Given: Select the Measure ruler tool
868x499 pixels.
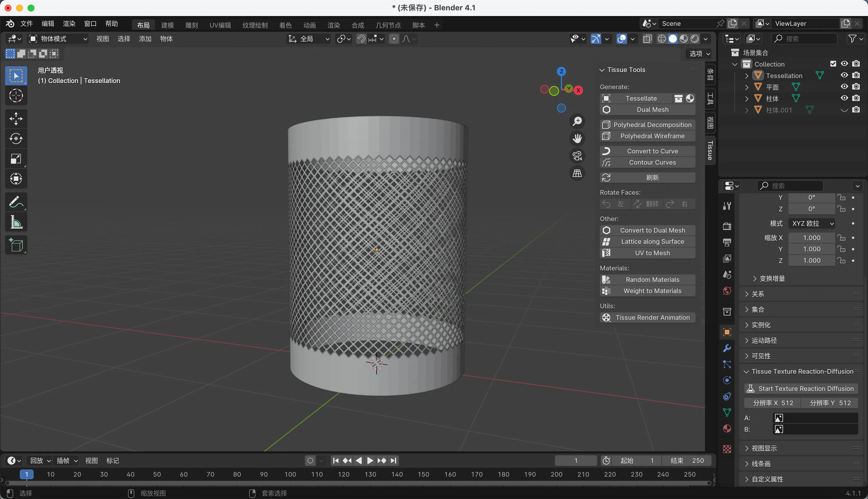Looking at the screenshot, I should coord(16,222).
